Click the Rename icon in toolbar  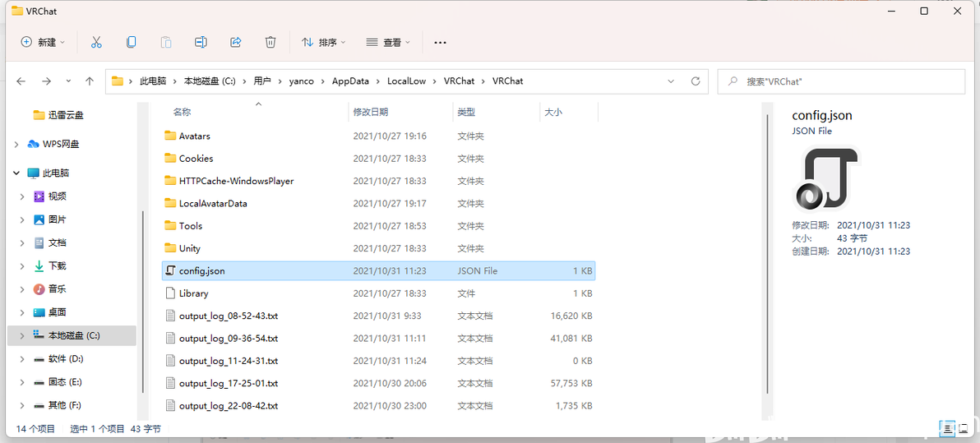click(x=201, y=42)
